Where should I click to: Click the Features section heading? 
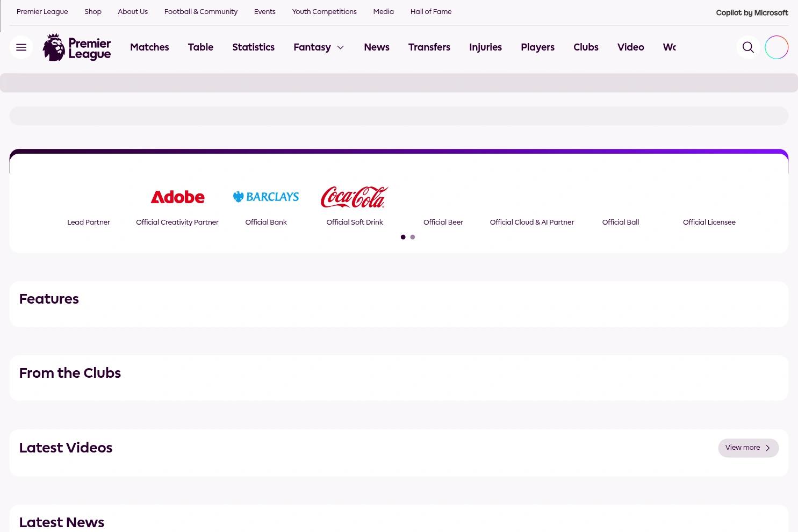pos(49,299)
